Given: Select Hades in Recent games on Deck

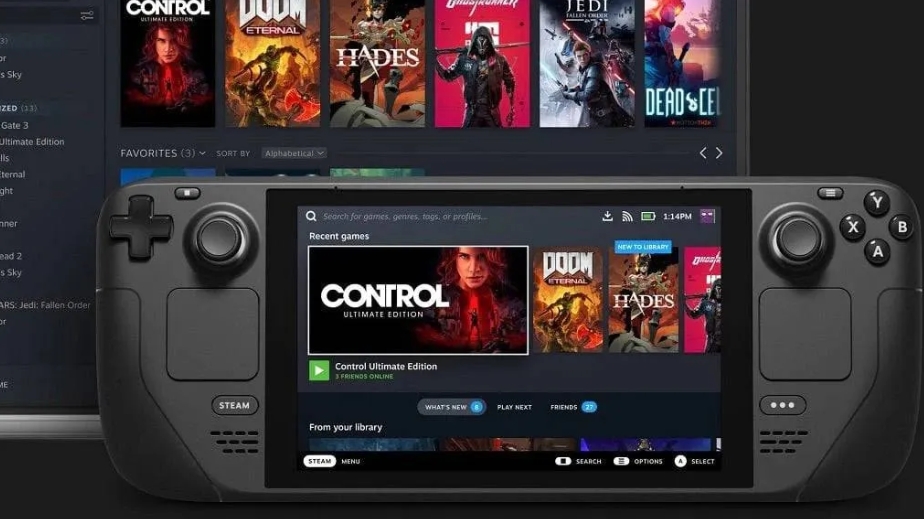Looking at the screenshot, I should point(644,300).
